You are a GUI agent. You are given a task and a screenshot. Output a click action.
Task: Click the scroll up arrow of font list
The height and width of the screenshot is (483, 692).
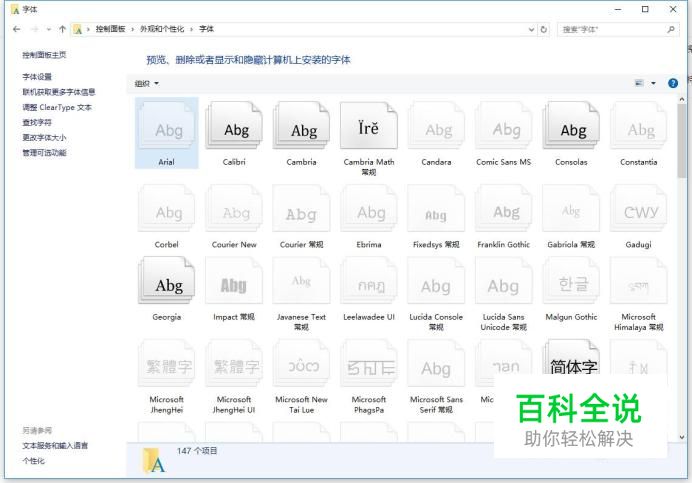click(x=682, y=100)
